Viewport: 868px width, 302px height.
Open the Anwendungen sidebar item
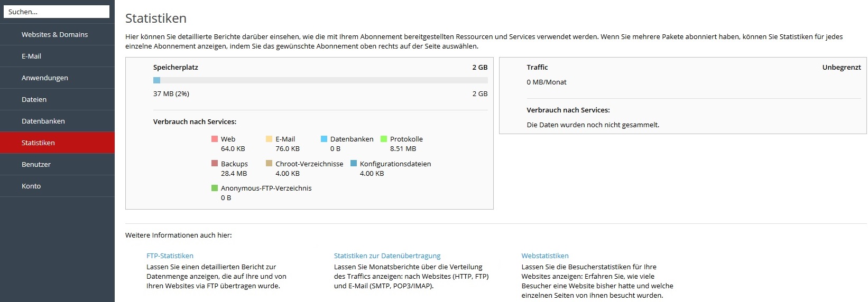pos(57,78)
